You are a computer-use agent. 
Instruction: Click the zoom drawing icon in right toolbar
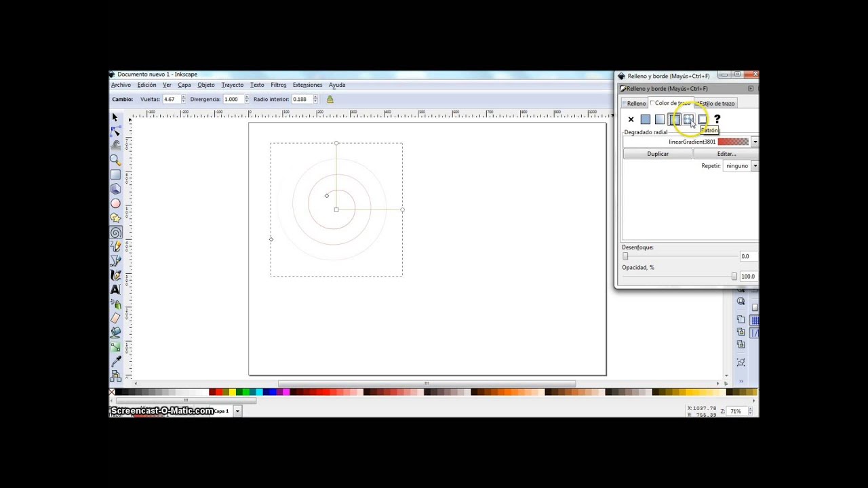pos(741,301)
